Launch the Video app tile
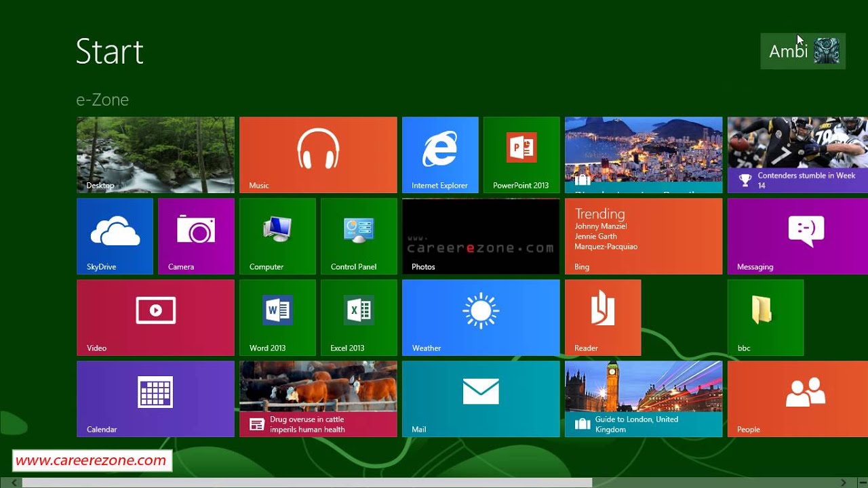Image resolution: width=868 pixels, height=488 pixels. [x=155, y=318]
